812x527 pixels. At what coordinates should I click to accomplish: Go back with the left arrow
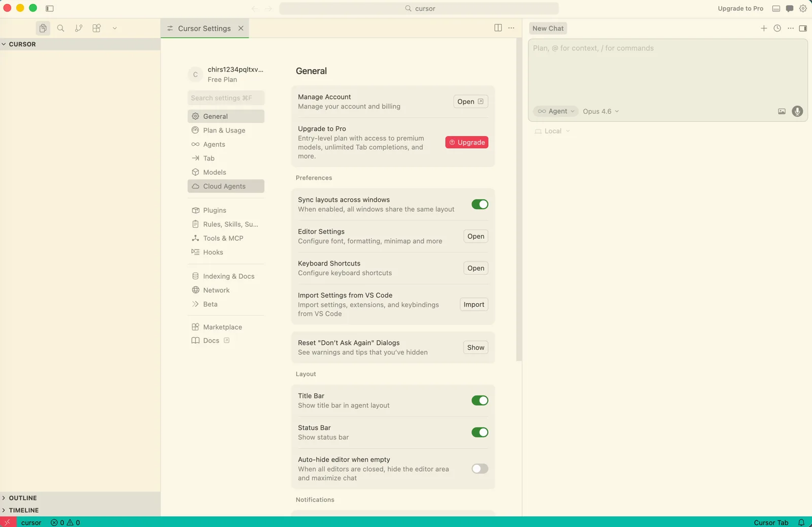(x=255, y=9)
